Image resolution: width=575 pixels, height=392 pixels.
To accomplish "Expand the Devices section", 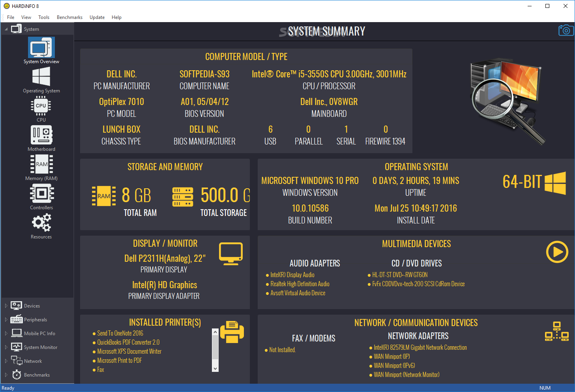I will 6,306.
